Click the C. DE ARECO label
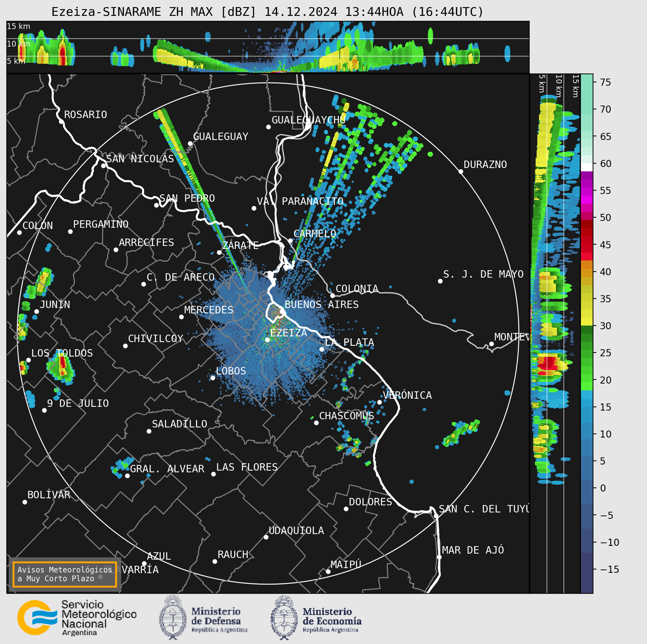647x644 pixels. (x=181, y=277)
